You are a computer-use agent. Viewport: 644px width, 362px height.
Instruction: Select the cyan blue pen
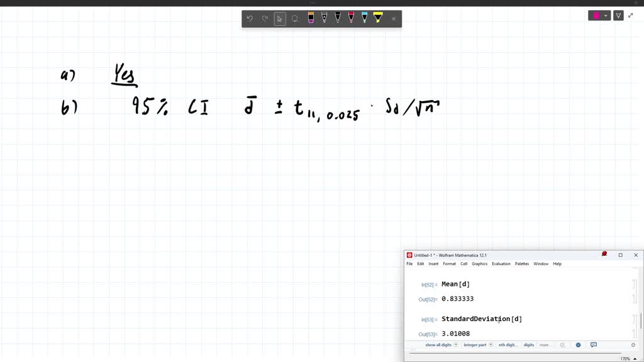pos(364,18)
